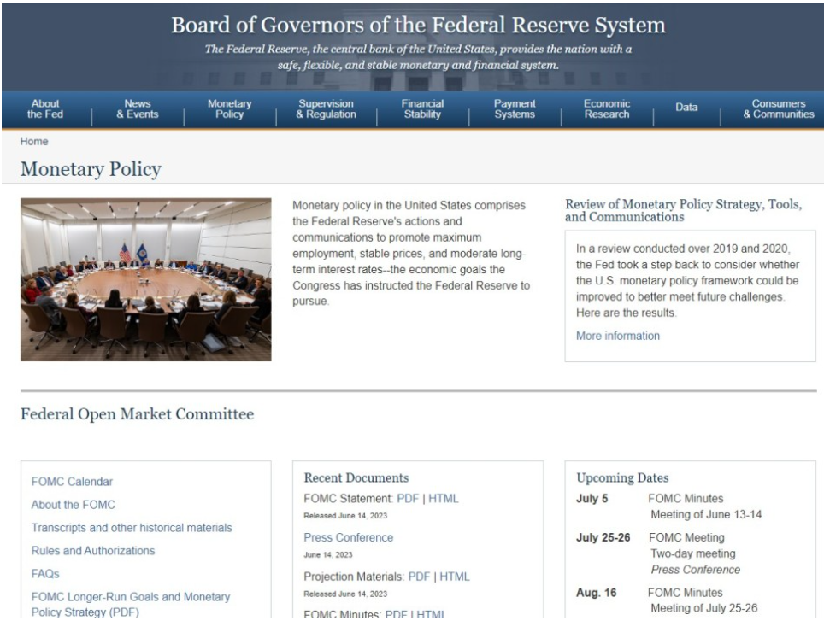The width and height of the screenshot is (824, 644).
Task: Open FOMC Statement PDF link
Action: (408, 499)
